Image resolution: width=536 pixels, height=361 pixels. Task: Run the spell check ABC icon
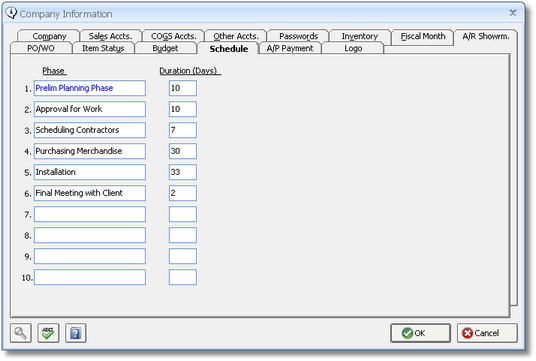tap(48, 333)
